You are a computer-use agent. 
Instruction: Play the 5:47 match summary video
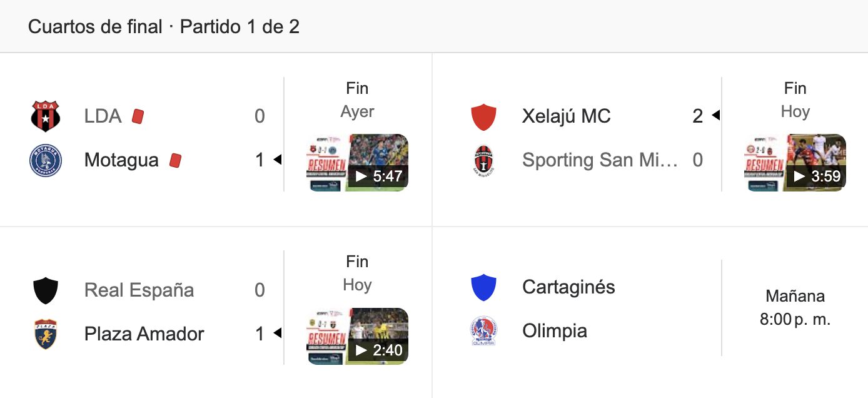(358, 162)
